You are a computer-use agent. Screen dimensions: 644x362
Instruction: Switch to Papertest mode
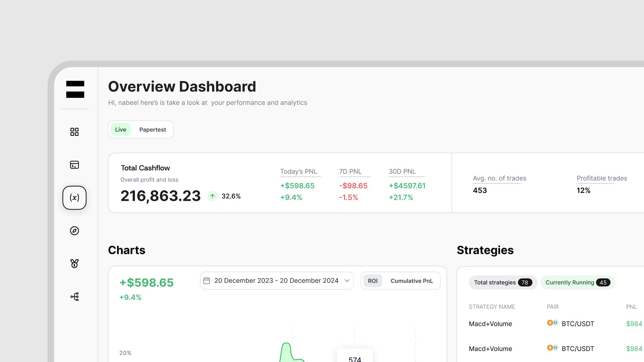pos(153,130)
